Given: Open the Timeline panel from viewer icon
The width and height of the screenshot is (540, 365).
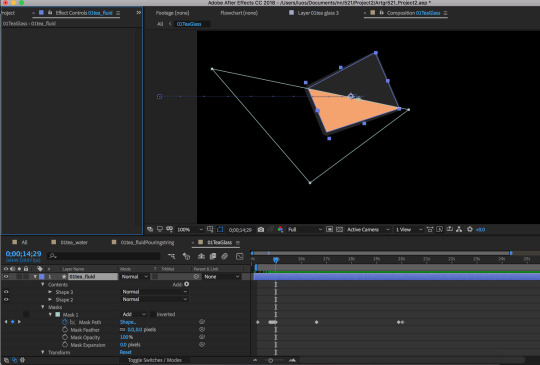Looking at the screenshot, I should tap(449, 229).
